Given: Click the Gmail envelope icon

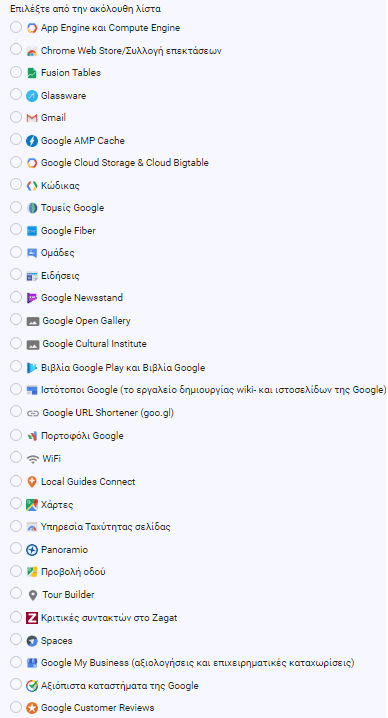Looking at the screenshot, I should [32, 118].
